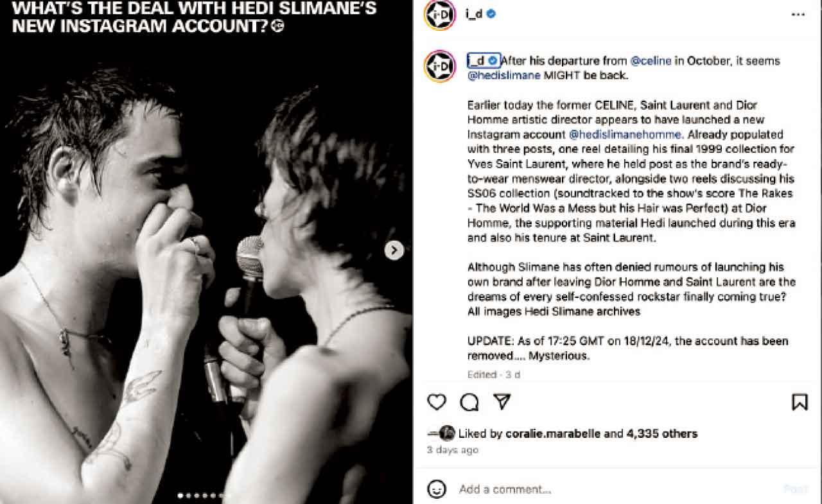Open the i_d username in post header
The image size is (822, 504).
point(474,14)
